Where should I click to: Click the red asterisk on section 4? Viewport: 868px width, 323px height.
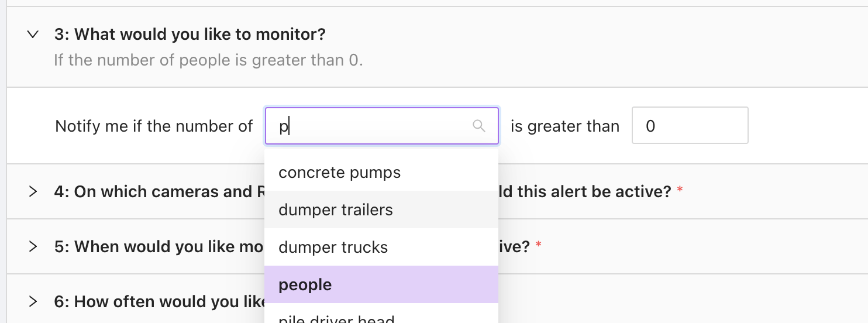point(680,190)
